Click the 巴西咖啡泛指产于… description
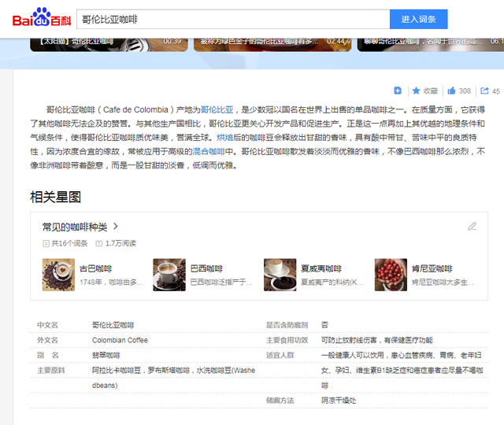 pos(221,283)
